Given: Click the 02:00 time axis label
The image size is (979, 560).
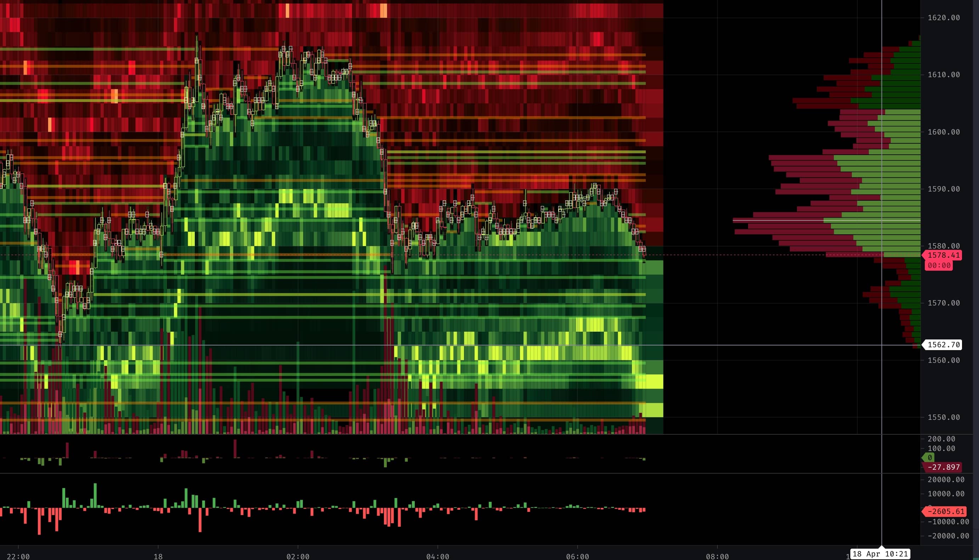Looking at the screenshot, I should [298, 556].
